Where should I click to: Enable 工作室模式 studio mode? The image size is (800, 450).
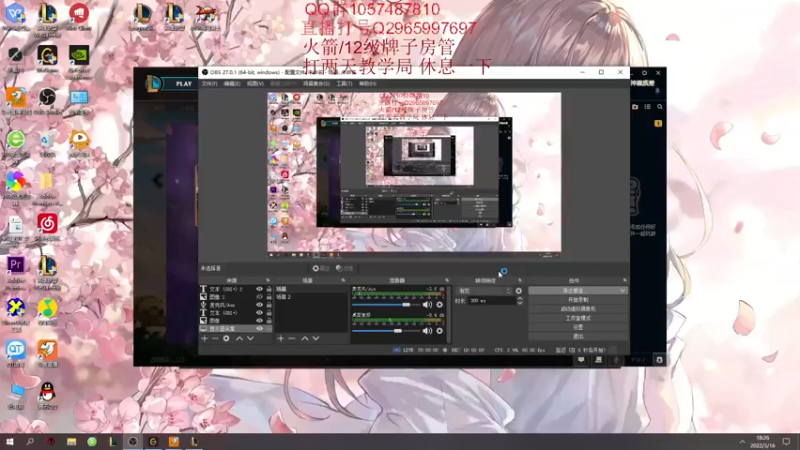tap(578, 318)
